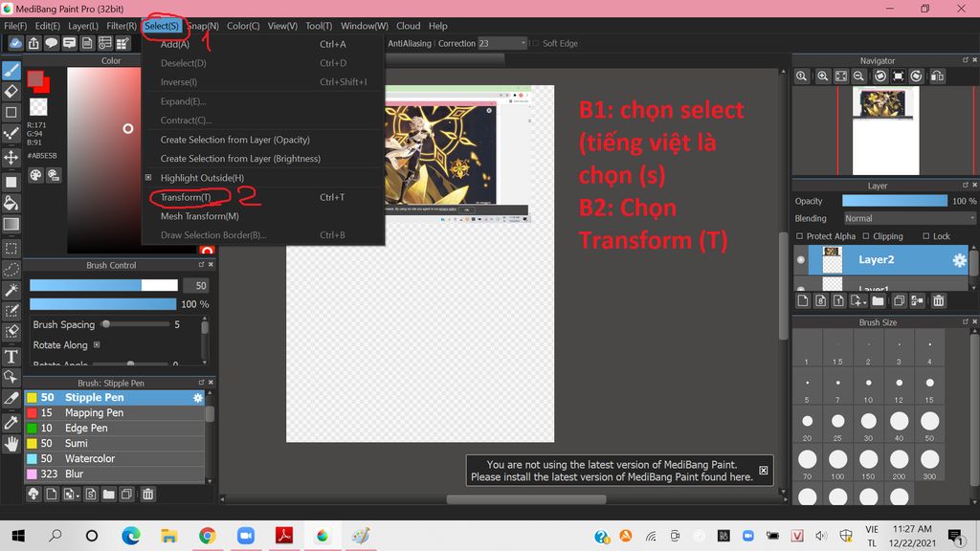Open Layer2 settings gear
Screen dimensions: 980x551
tap(959, 260)
